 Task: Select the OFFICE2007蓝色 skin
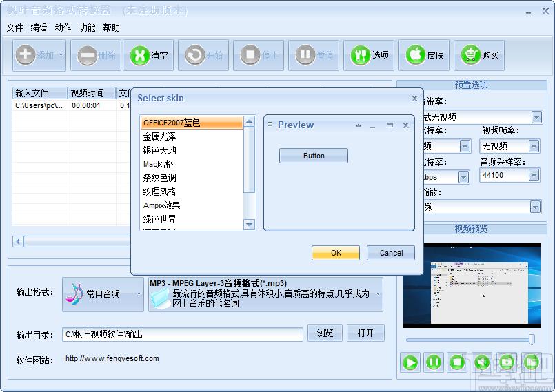click(x=192, y=123)
